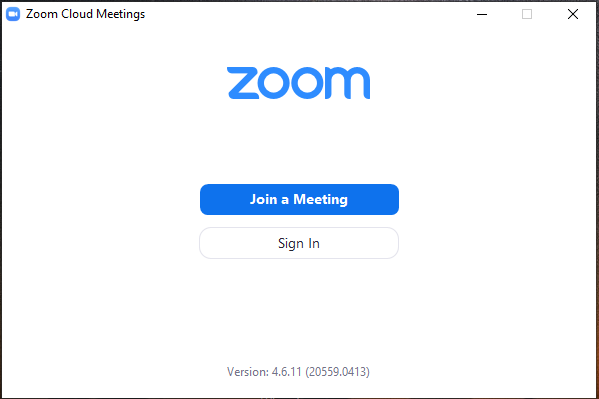
Task: Click the word Join on blue button
Action: [x=263, y=199]
